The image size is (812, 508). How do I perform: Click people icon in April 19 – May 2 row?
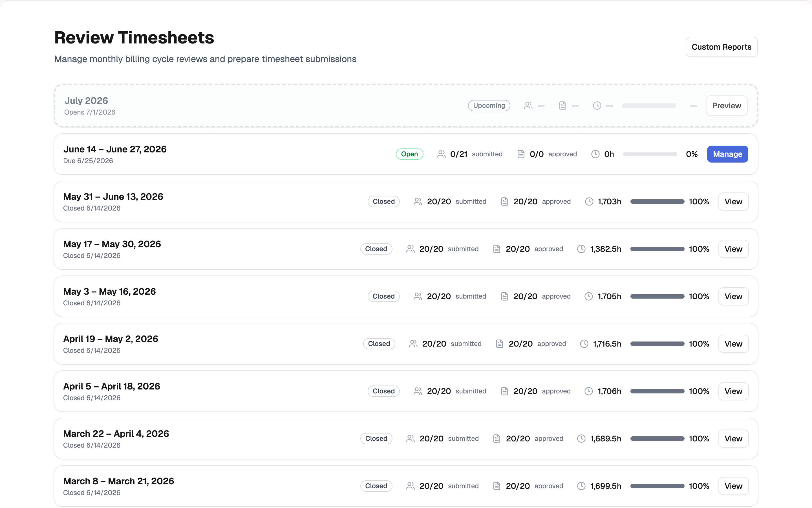[x=413, y=344]
